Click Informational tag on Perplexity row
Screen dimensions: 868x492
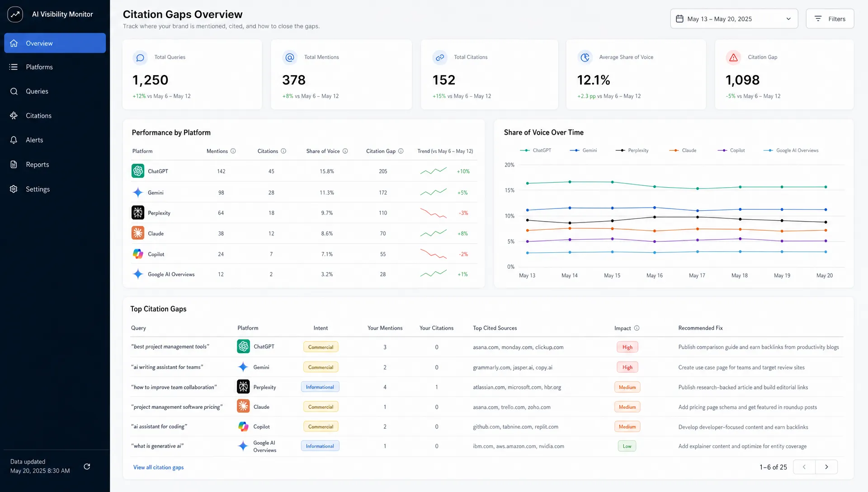pyautogui.click(x=320, y=387)
